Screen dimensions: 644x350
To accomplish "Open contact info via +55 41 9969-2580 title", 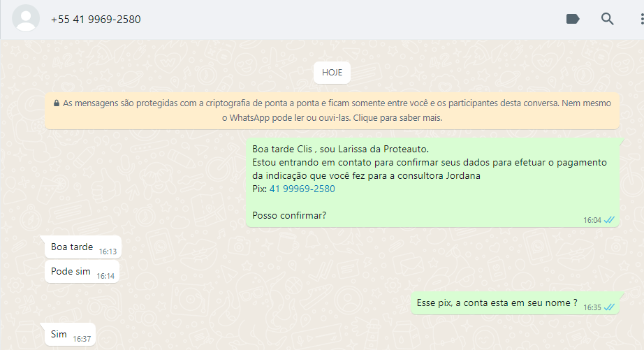I will point(96,20).
